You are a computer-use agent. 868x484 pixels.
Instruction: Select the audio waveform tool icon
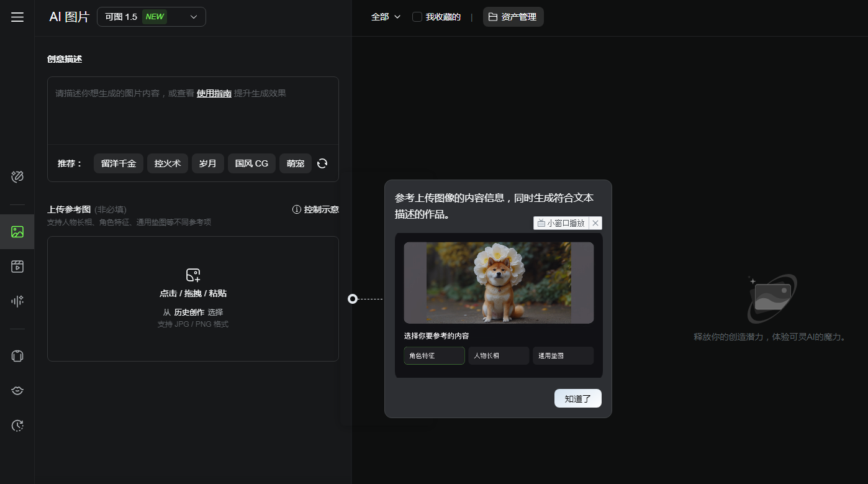click(17, 301)
